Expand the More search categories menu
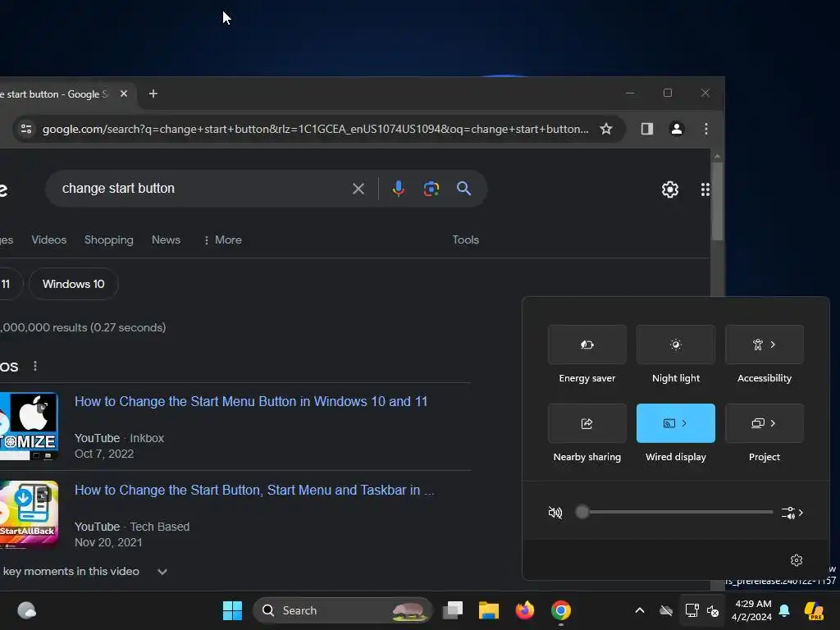The width and height of the screenshot is (840, 630). (x=223, y=240)
